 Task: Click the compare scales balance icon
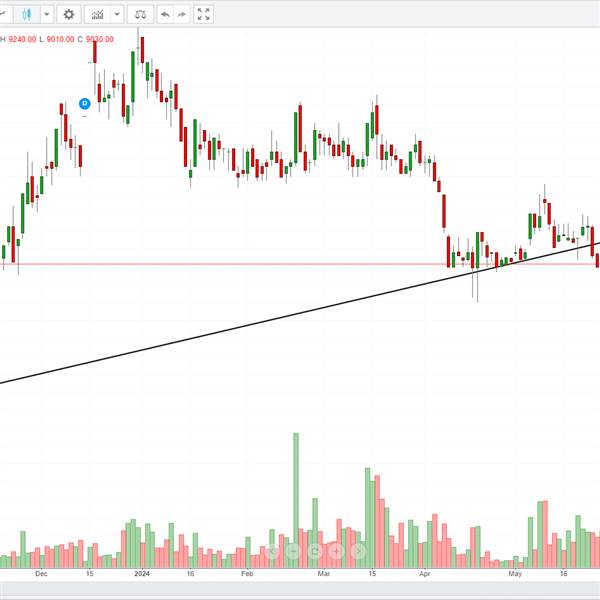[x=140, y=15]
